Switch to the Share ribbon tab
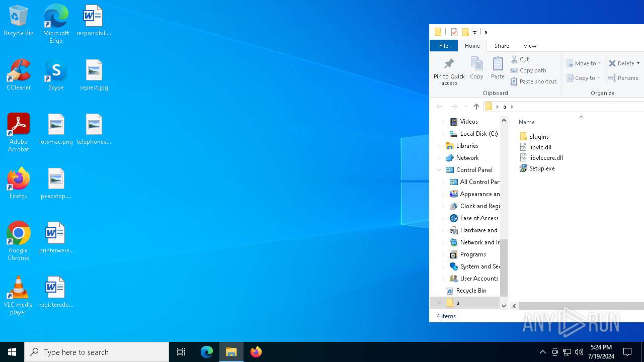The image size is (644, 362). pos(502,46)
